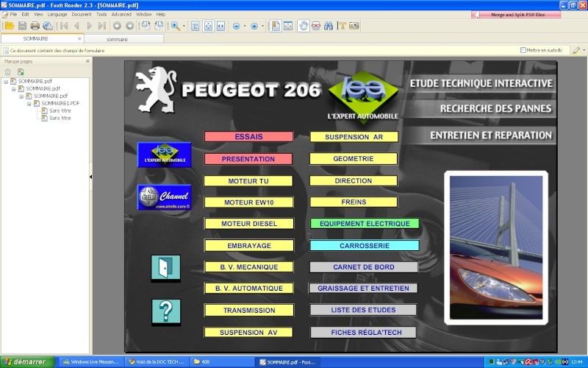The width and height of the screenshot is (588, 368).
Task: Zoom in with the plus icon
Action: click(254, 26)
